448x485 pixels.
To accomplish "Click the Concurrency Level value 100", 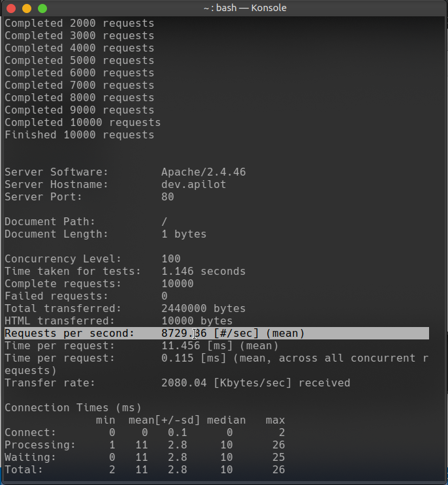I will coord(171,259).
